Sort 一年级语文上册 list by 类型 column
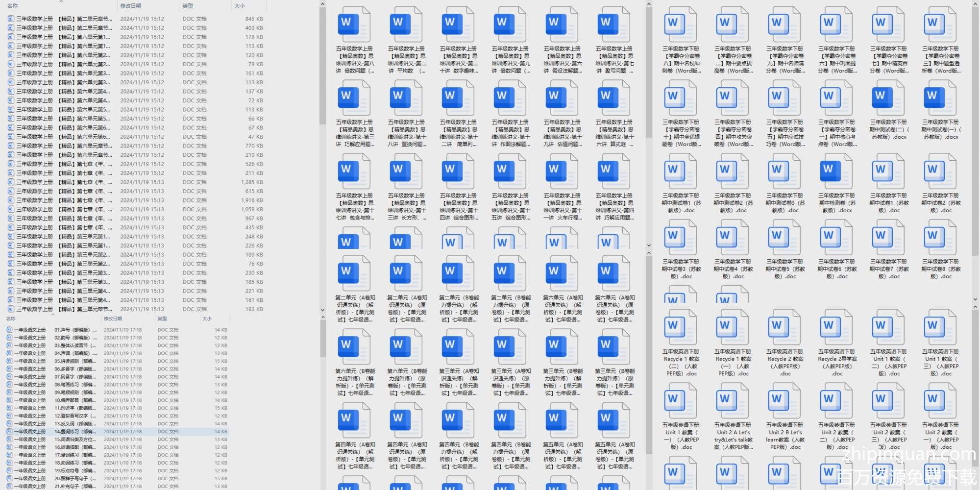The width and height of the screenshot is (980, 490). (x=162, y=319)
